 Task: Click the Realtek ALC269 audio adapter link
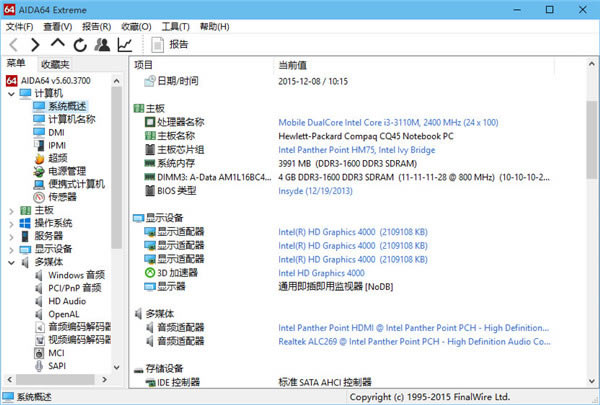[412, 341]
